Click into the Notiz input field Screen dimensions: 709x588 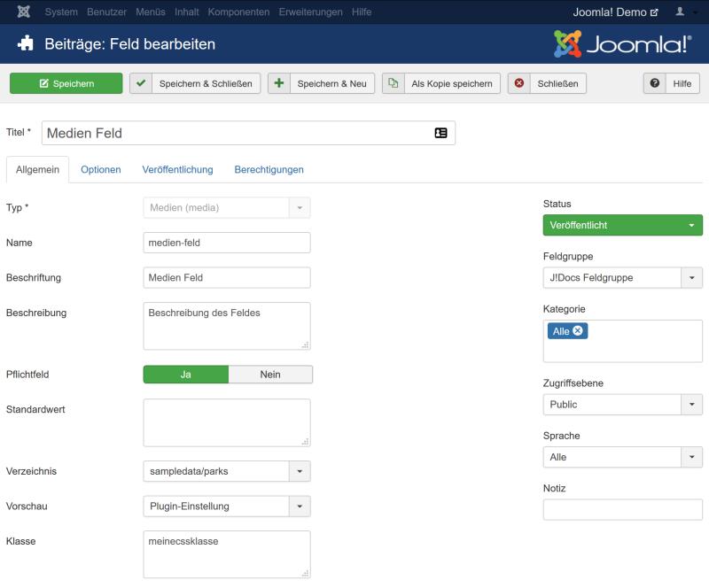[x=622, y=510]
